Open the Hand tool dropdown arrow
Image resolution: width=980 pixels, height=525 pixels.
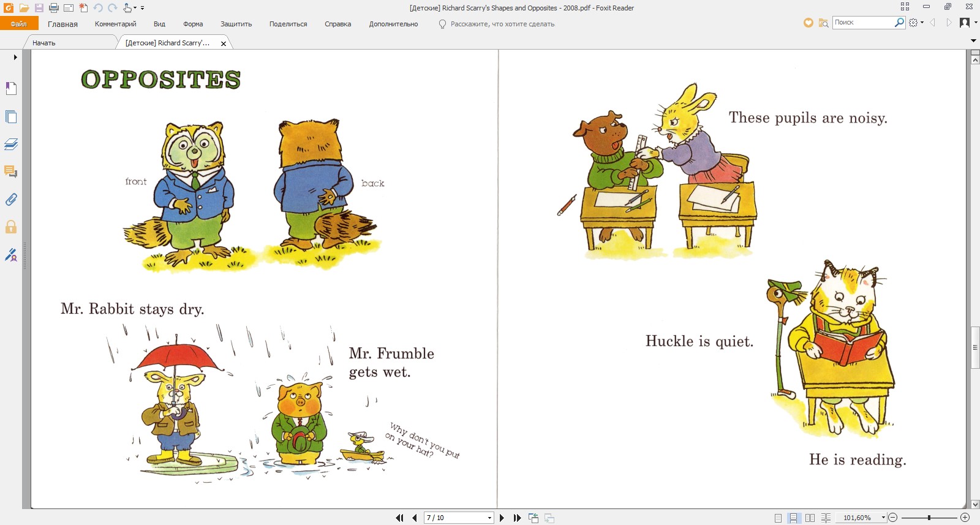tap(135, 8)
